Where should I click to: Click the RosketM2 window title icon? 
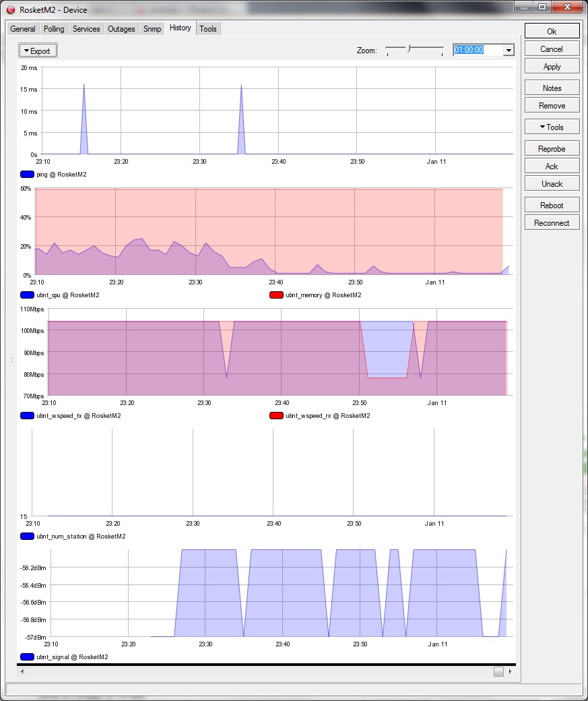(x=10, y=9)
